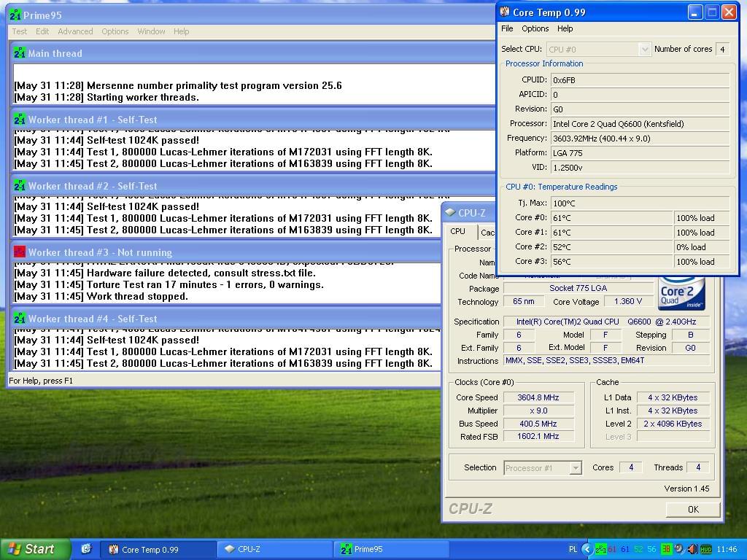Select the CPU tab in CPU-Z

click(458, 232)
